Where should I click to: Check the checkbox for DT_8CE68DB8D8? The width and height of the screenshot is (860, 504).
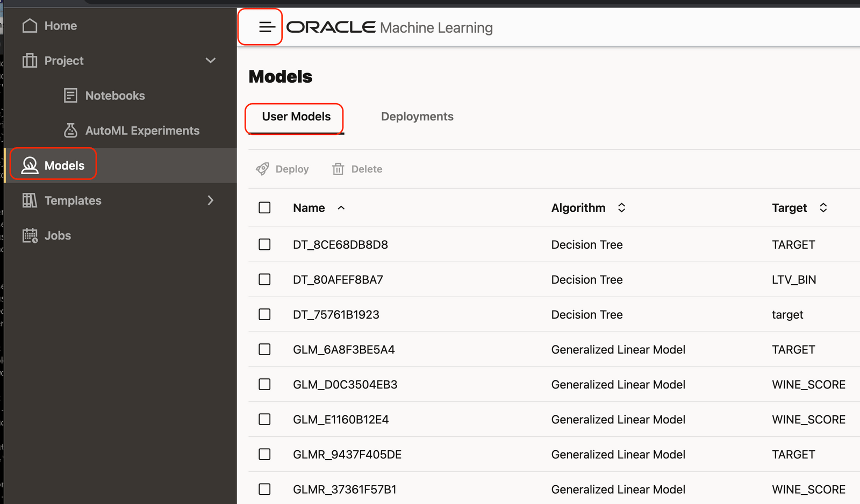tap(264, 244)
